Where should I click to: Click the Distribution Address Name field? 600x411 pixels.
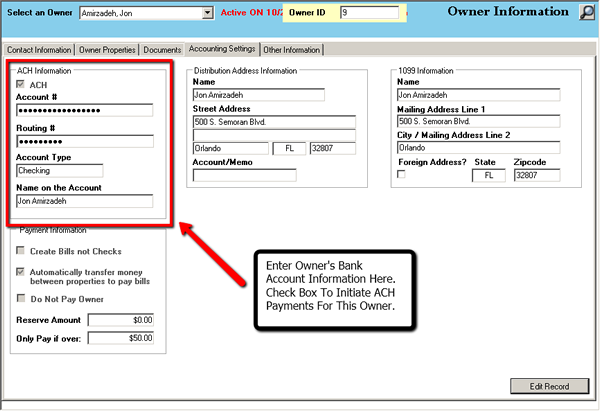pyautogui.click(x=259, y=95)
